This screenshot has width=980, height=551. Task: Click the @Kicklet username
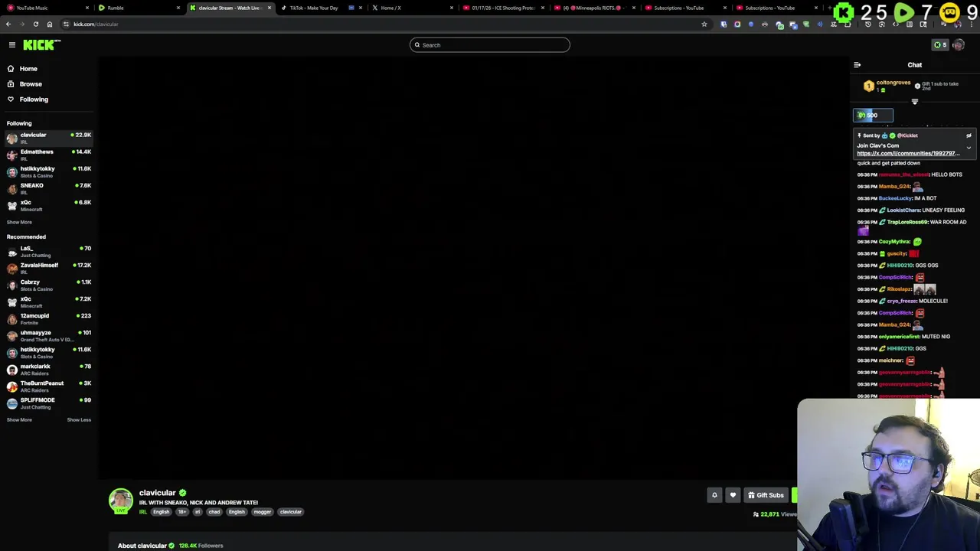coord(907,135)
